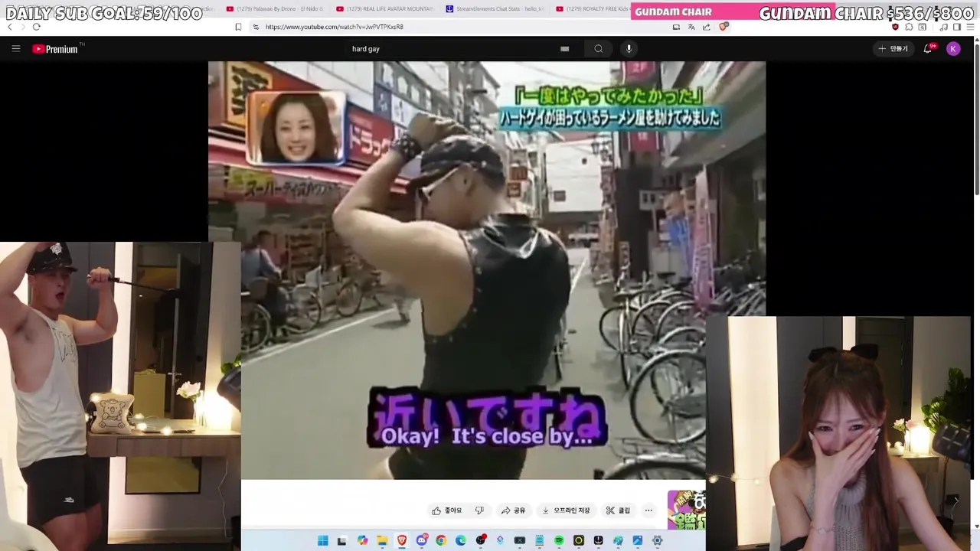Open the Brave main hamburger menu
This screenshot has width=980, height=551.
971,27
